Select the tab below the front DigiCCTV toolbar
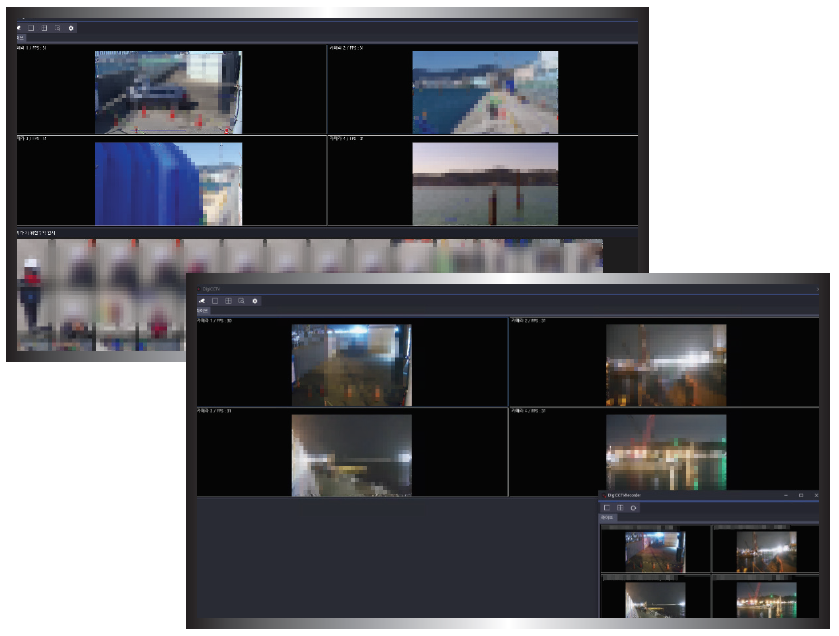The width and height of the screenshot is (839, 636). pyautogui.click(x=201, y=312)
